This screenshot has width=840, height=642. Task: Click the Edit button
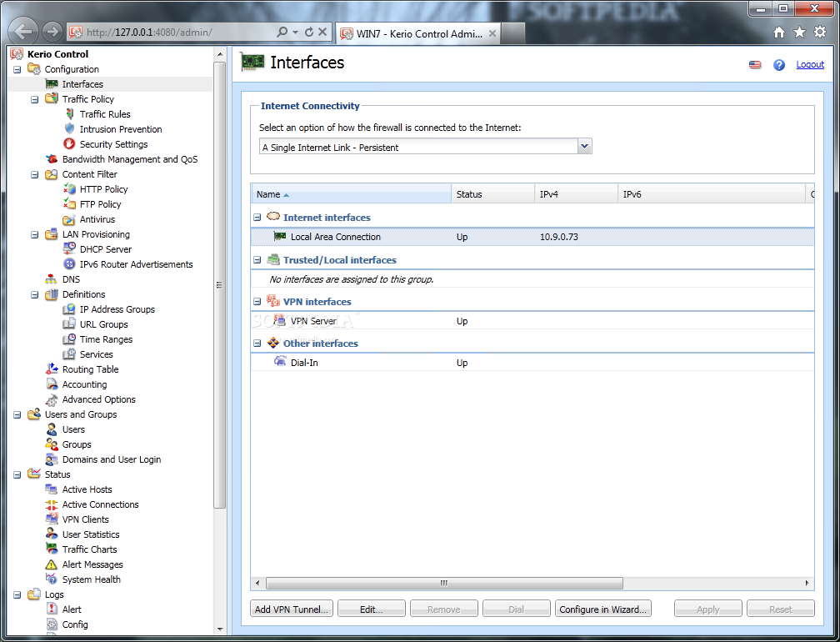point(372,609)
